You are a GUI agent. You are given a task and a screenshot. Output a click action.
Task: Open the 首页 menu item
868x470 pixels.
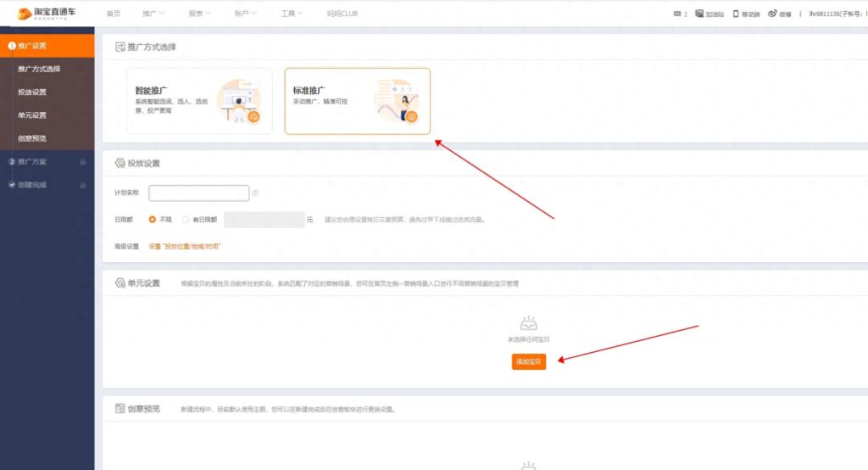(x=114, y=14)
